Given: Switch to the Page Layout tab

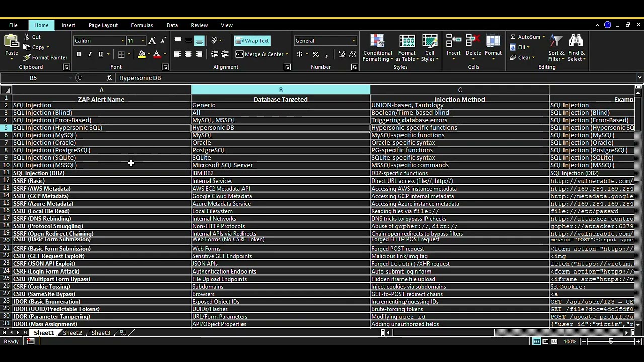Looking at the screenshot, I should pos(103,25).
